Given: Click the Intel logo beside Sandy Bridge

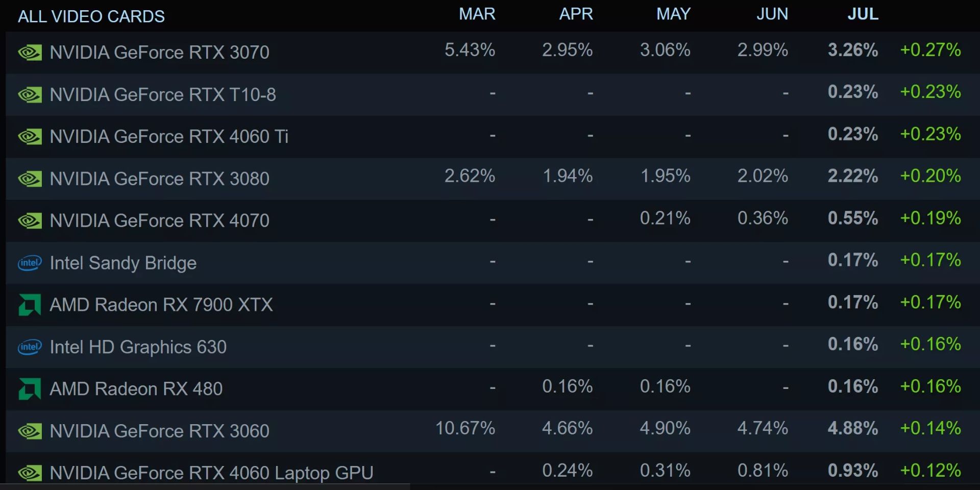Looking at the screenshot, I should pyautogui.click(x=30, y=263).
